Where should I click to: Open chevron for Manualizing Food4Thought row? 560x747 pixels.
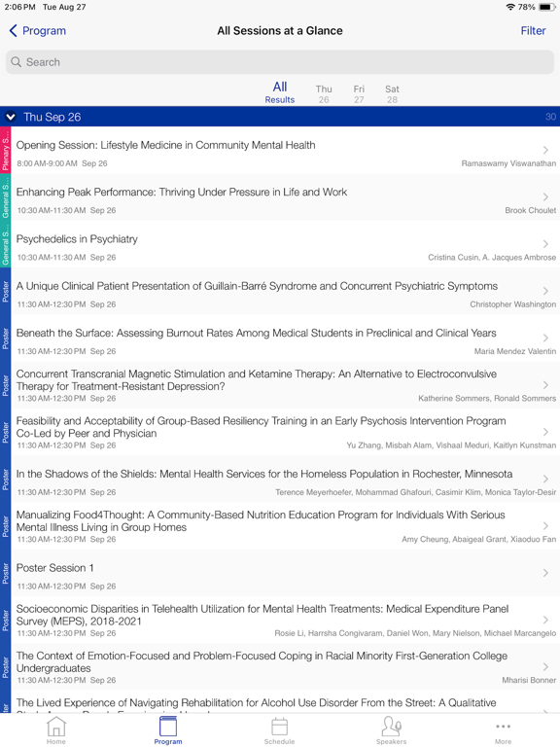click(545, 526)
